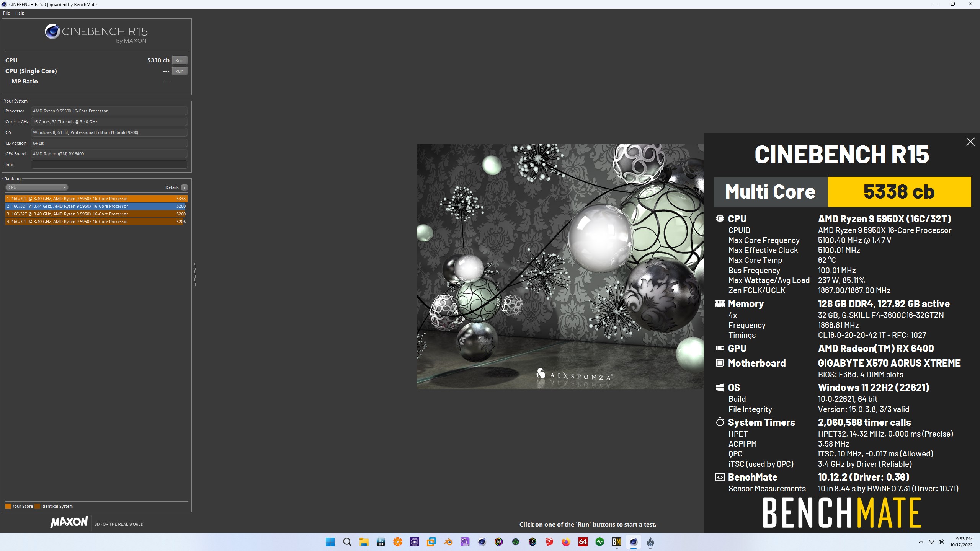This screenshot has width=980, height=551.
Task: Open the CPU ranking dropdown
Action: (37, 187)
